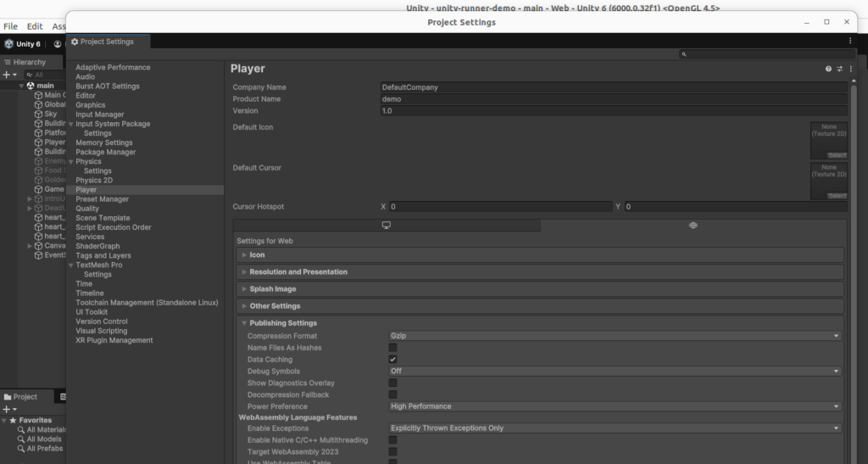The width and height of the screenshot is (868, 464).
Task: Open Input Manager settings
Action: 100,114
